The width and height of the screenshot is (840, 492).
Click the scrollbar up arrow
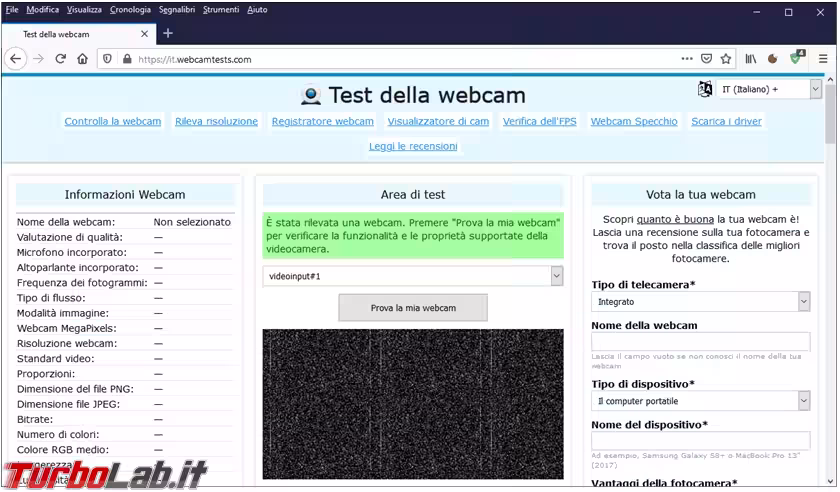(x=831, y=79)
